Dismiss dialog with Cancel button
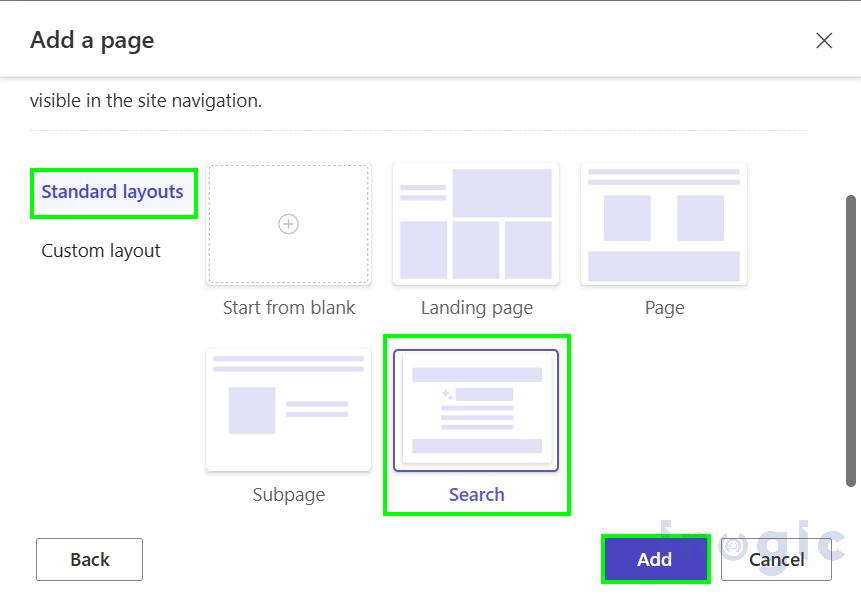861x608 pixels. 776,559
